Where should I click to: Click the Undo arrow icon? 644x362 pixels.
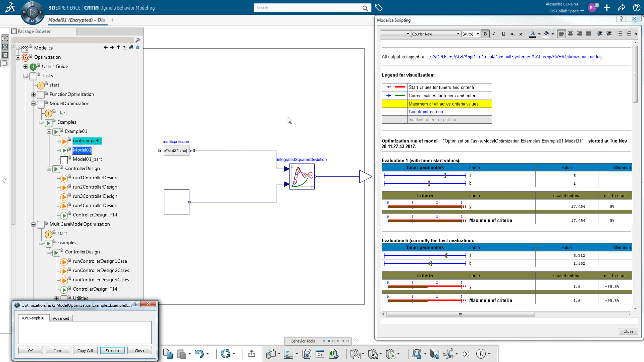pyautogui.click(x=199, y=354)
